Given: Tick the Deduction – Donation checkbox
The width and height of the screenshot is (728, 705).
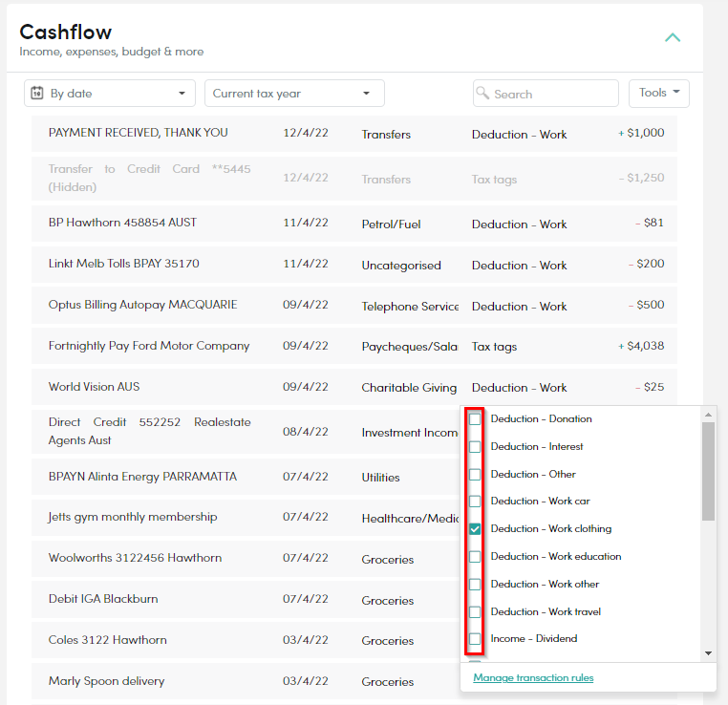Looking at the screenshot, I should click(475, 419).
